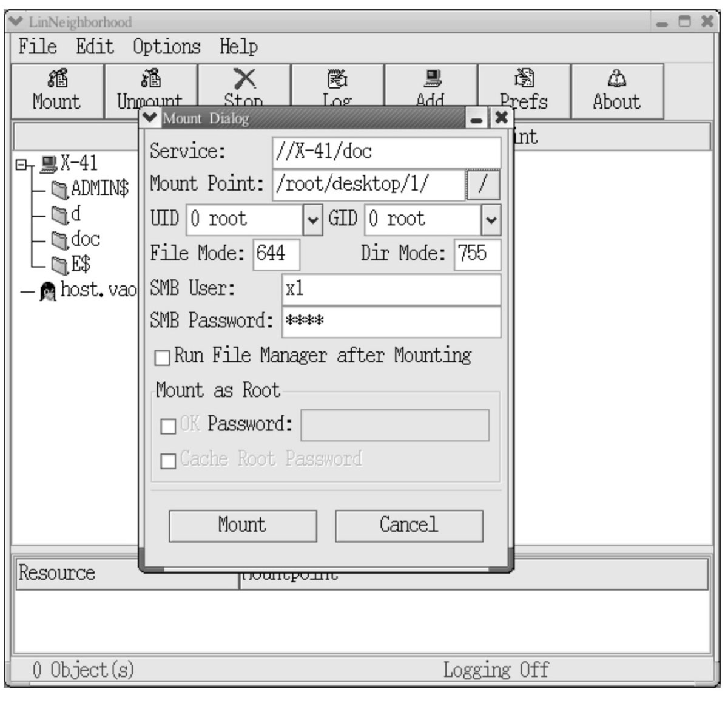Close the Mount Dialog window
This screenshot has height=703, width=728.
(501, 118)
